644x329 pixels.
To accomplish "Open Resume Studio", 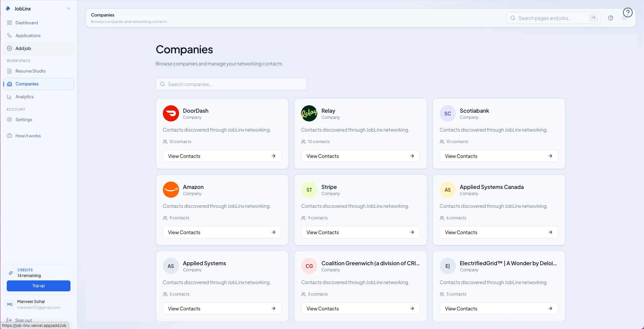I will pos(38,71).
